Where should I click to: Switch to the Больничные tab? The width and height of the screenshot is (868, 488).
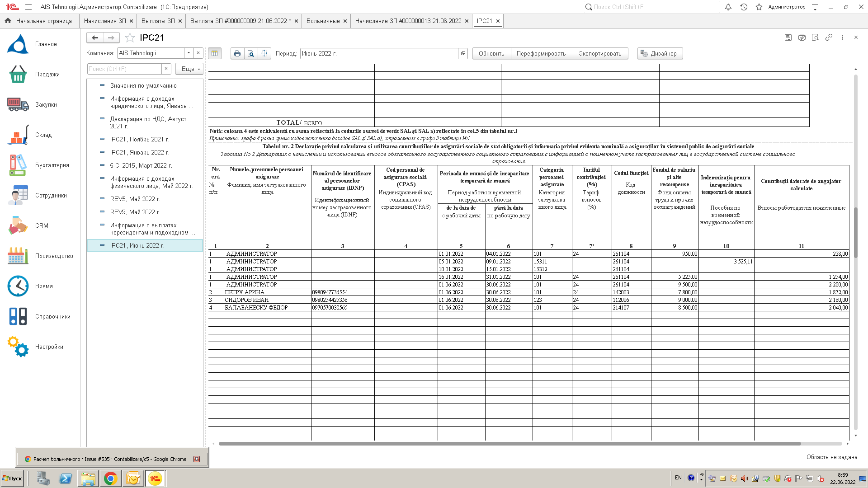[x=323, y=21]
